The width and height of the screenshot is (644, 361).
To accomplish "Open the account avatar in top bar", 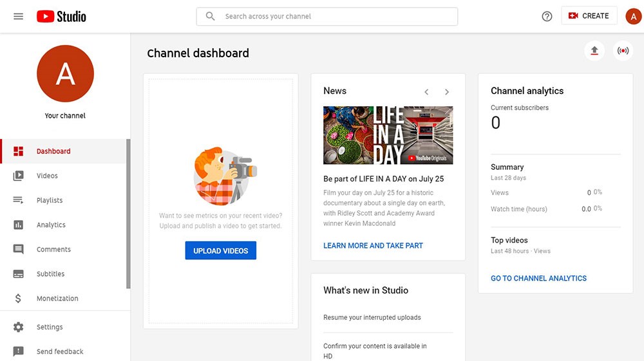I will click(633, 17).
